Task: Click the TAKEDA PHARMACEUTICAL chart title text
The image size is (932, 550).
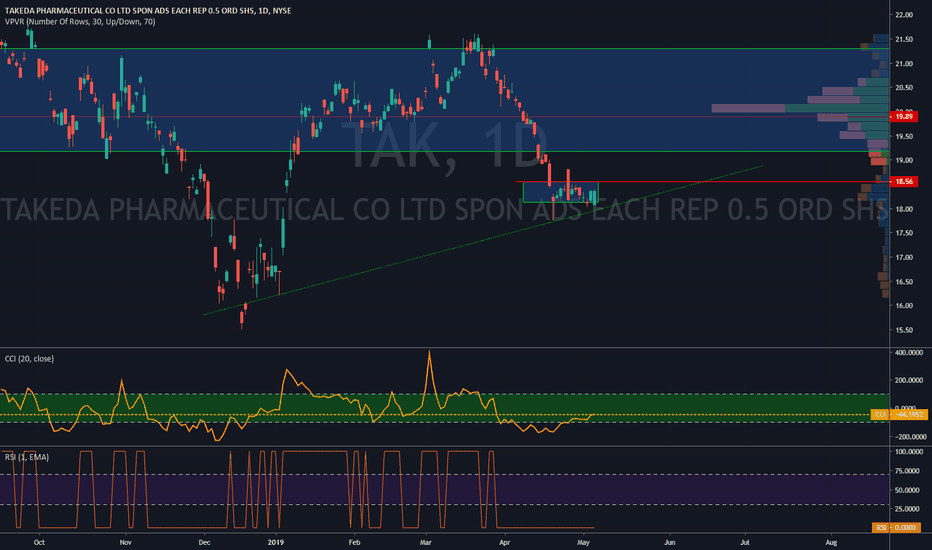Action: point(148,11)
